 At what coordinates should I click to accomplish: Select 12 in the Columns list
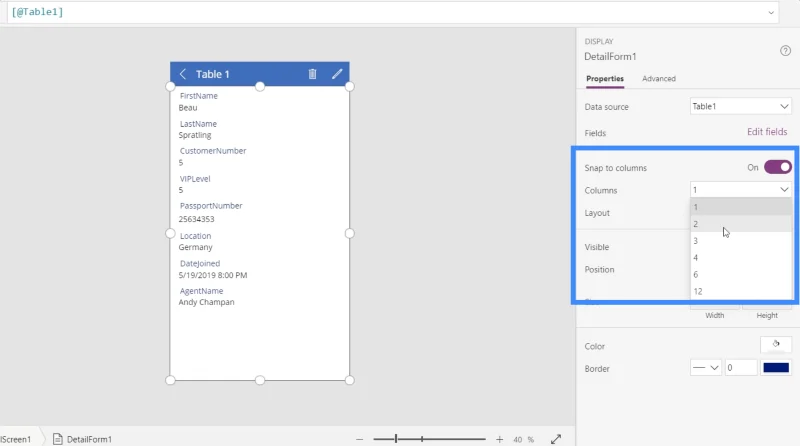coord(741,291)
